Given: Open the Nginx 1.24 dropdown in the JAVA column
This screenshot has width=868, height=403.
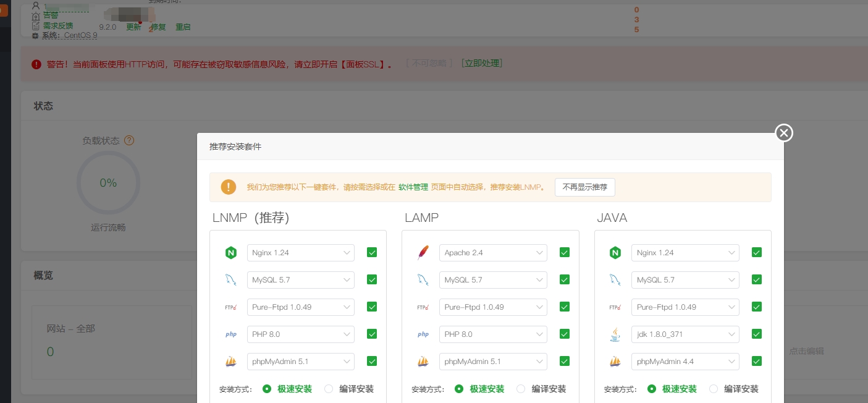Looking at the screenshot, I should tap(685, 252).
